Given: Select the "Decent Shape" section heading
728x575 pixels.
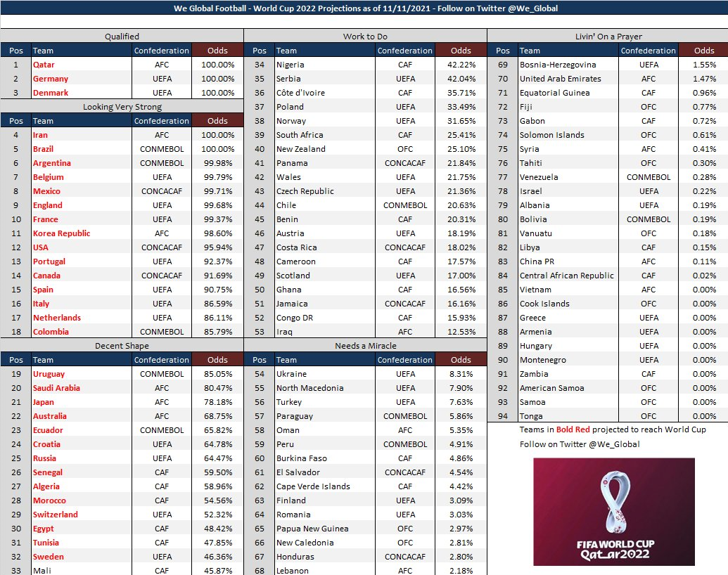Looking at the screenshot, I should tap(122, 346).
